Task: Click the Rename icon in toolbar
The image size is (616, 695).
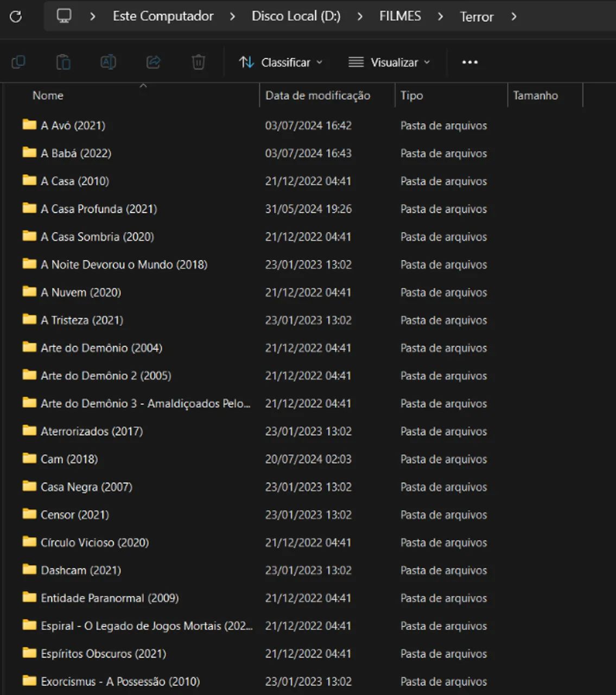Action: coord(108,62)
